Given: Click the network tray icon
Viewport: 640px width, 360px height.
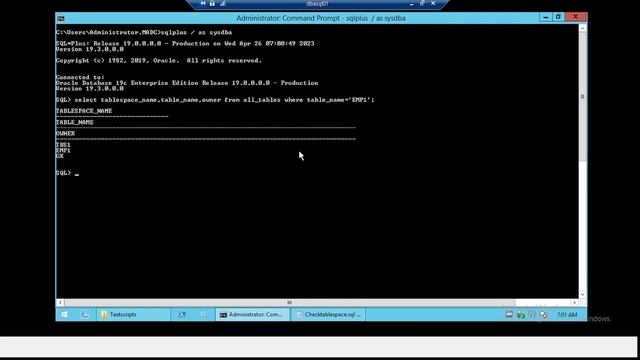Looking at the screenshot, I should tap(532, 315).
